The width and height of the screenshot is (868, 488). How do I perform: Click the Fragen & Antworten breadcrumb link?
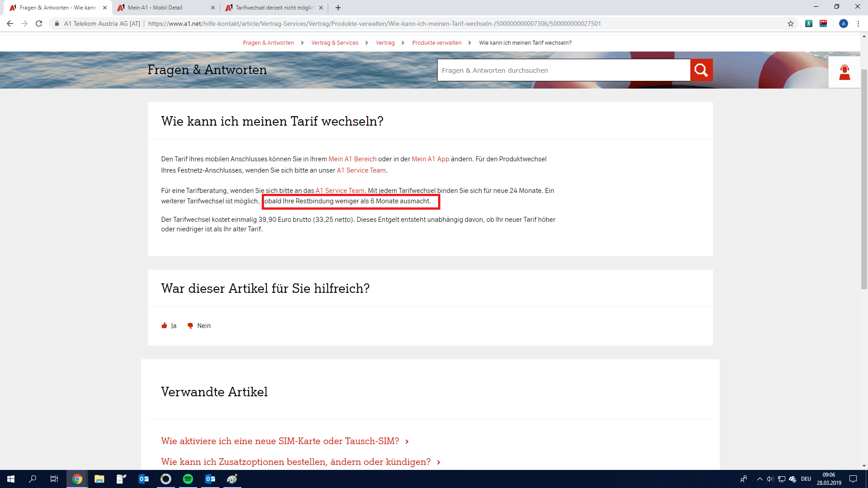269,43
